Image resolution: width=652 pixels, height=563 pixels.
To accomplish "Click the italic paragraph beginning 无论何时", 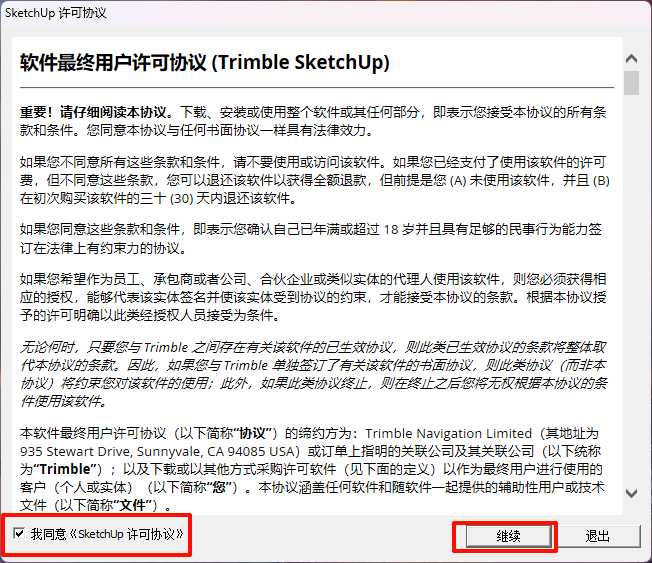I will pos(314,374).
